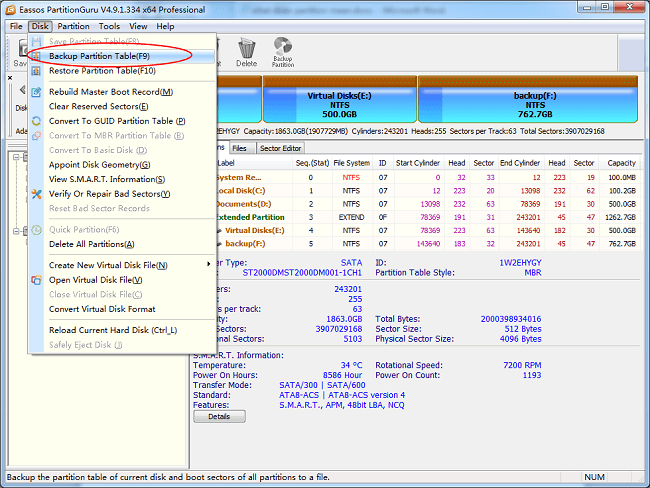Click the Delete toolbar trash icon
The image size is (650, 488).
[247, 48]
